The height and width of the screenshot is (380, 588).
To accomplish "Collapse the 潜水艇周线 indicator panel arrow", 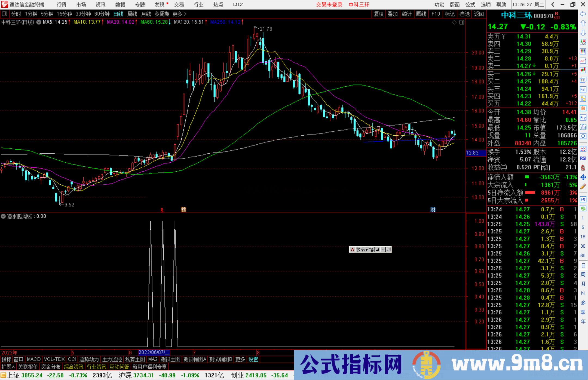I will 3,216.
